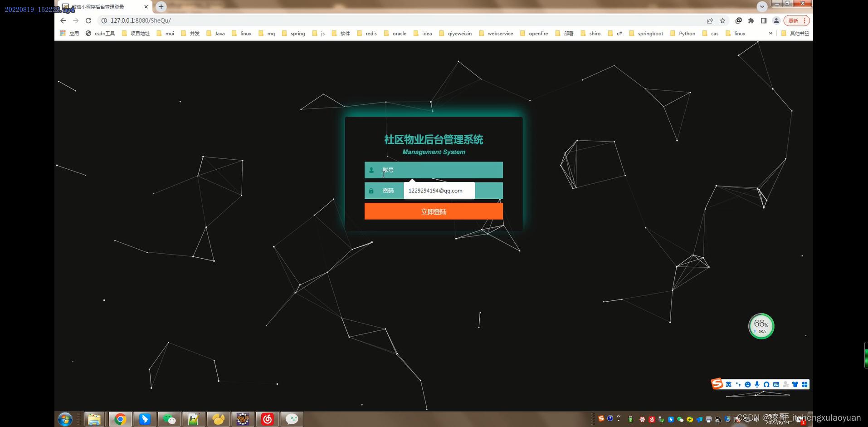Close the 微信小程序后台管理登录 tab

click(146, 7)
